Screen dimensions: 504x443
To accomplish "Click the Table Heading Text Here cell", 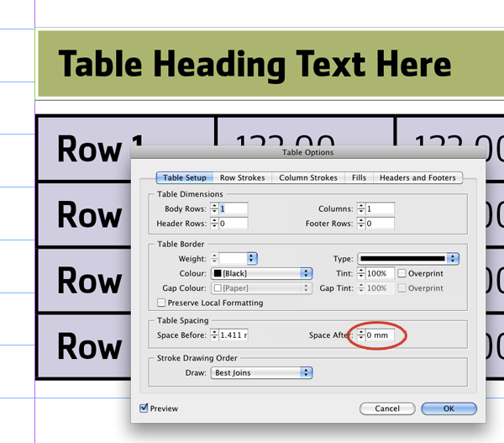I will pos(271,64).
